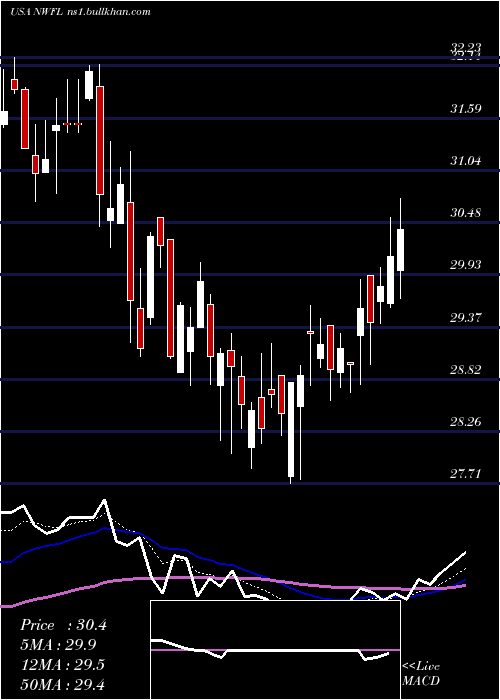Click the 30.48 price axis label
Image resolution: width=500 pixels, height=700 pixels.
466,212
